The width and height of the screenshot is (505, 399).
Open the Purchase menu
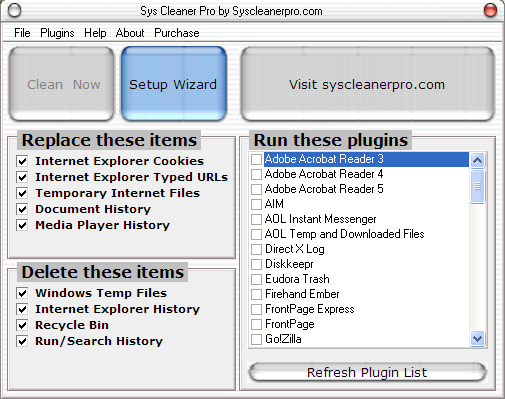[177, 33]
